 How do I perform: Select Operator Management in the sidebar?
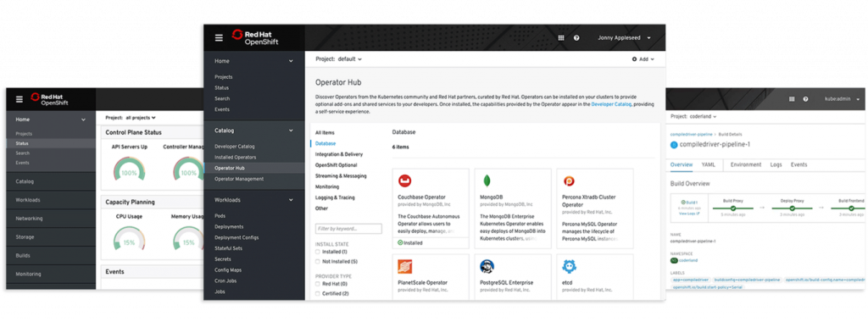[x=238, y=179]
